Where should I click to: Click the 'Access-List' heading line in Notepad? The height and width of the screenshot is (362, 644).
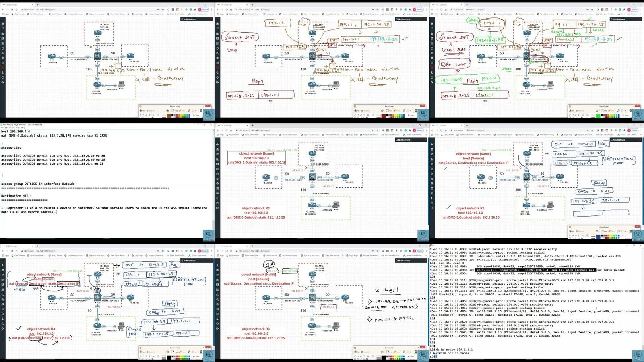(x=11, y=148)
